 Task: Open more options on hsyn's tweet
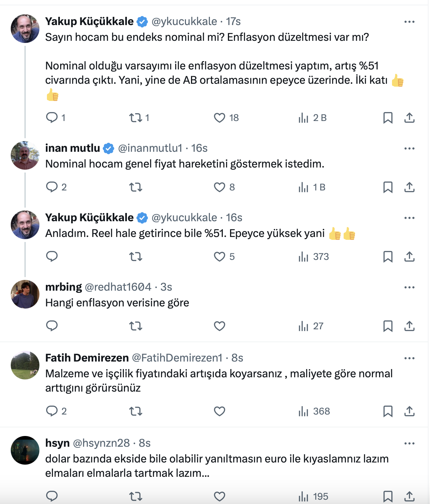tap(409, 444)
